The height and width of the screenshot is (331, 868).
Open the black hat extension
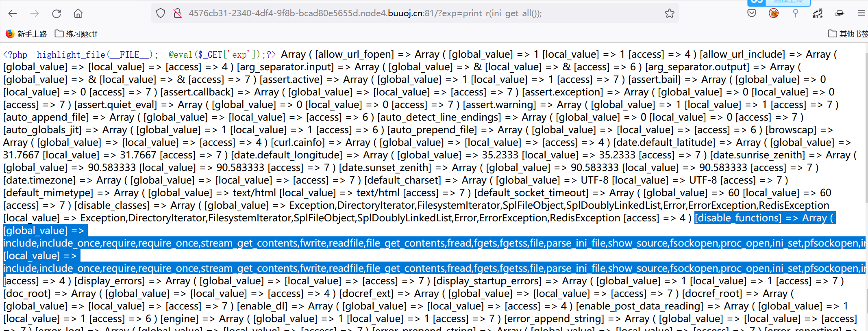coord(840,13)
